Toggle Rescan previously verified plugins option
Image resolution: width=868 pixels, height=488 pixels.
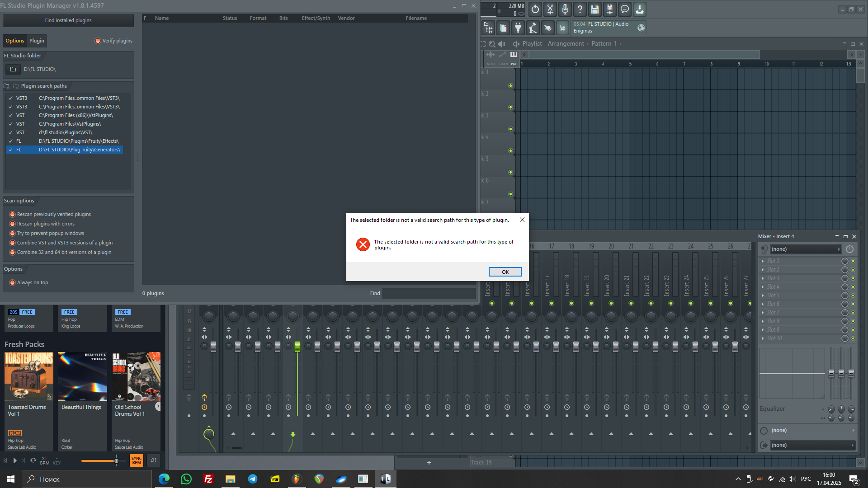pos(13,214)
